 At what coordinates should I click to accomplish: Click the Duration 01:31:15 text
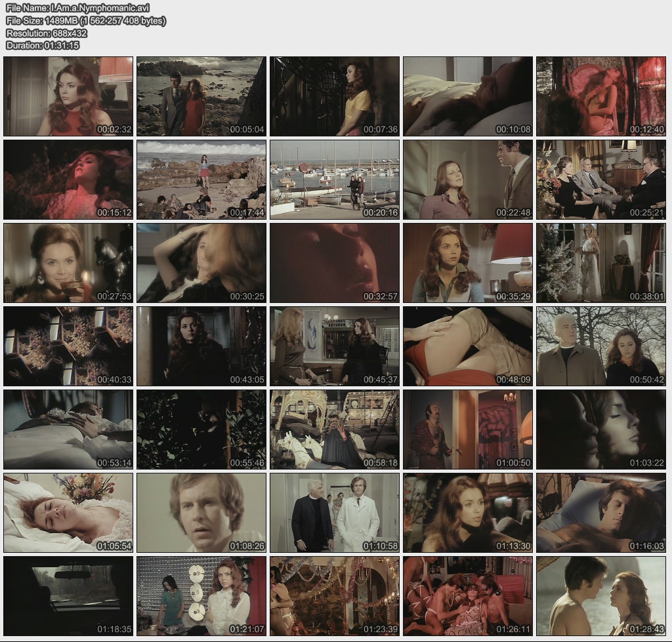click(43, 45)
